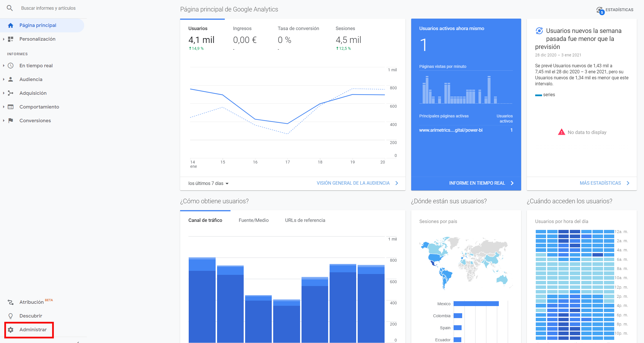Open Página principal in sidebar
Image resolution: width=644 pixels, height=343 pixels.
(42, 25)
